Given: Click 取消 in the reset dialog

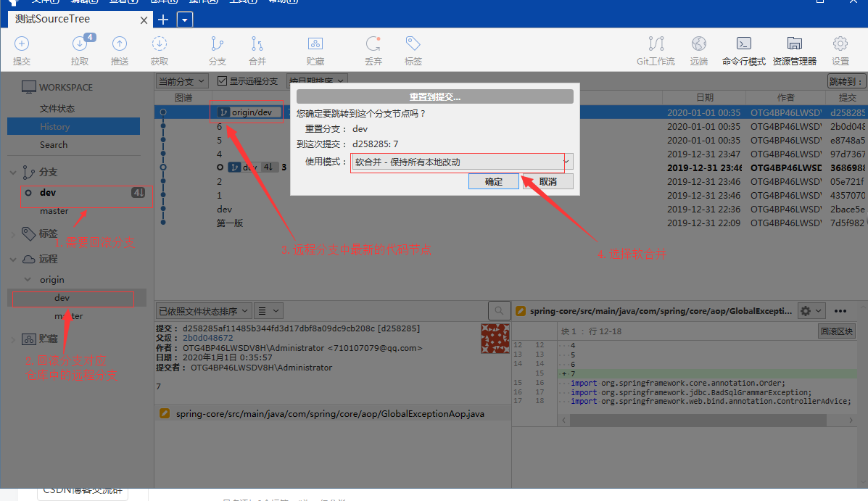Looking at the screenshot, I should pos(548,181).
